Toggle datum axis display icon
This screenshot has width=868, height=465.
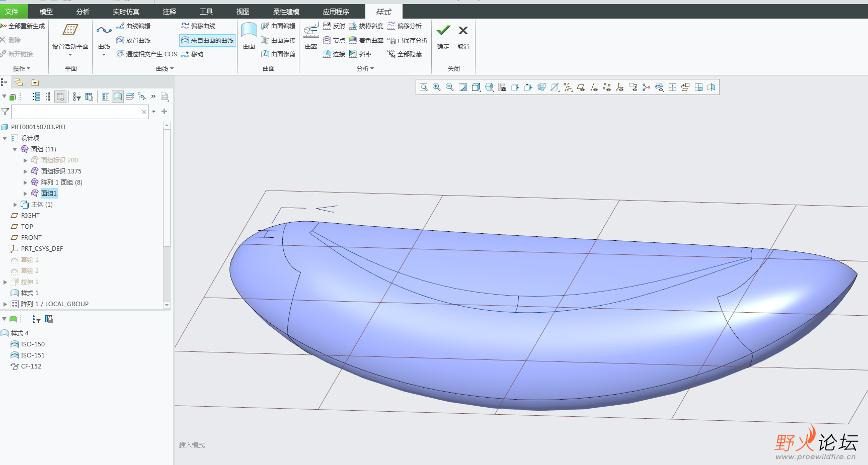click(594, 87)
